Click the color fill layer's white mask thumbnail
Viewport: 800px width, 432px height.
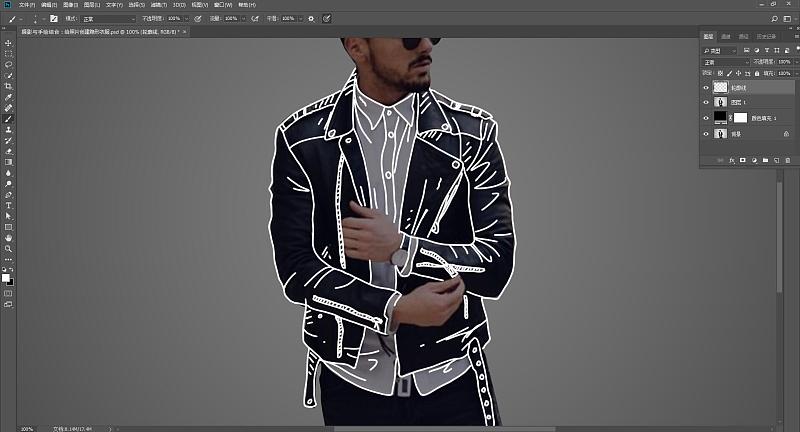click(740, 118)
